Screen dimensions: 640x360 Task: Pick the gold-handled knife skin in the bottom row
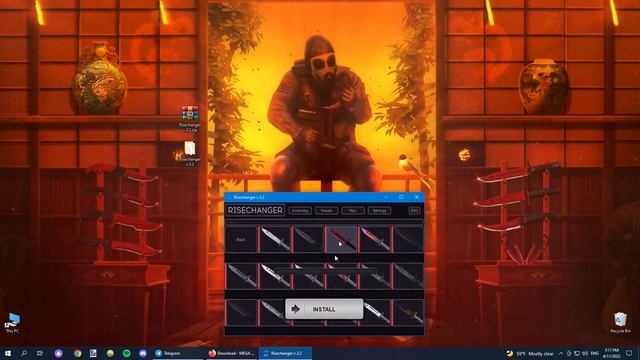(x=409, y=313)
